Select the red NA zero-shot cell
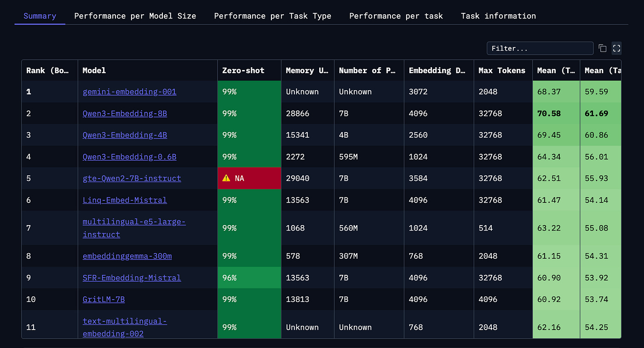Image resolution: width=644 pixels, height=348 pixels. (249, 178)
